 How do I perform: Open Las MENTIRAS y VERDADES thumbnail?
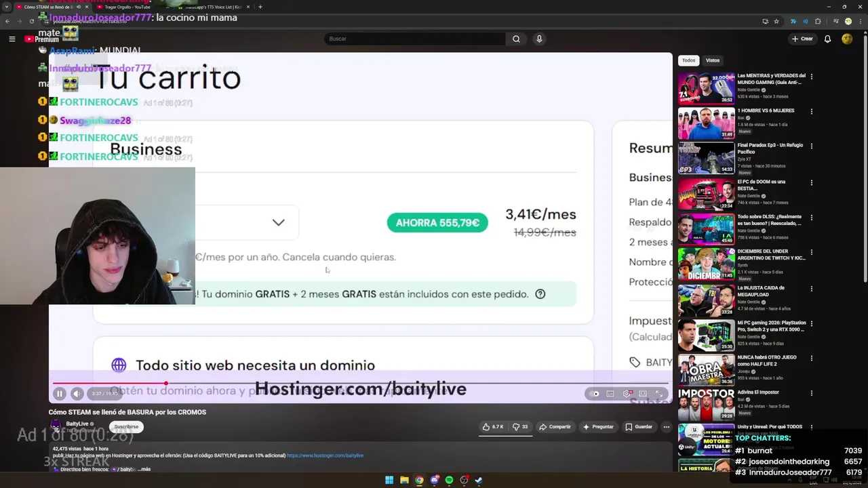pyautogui.click(x=706, y=88)
